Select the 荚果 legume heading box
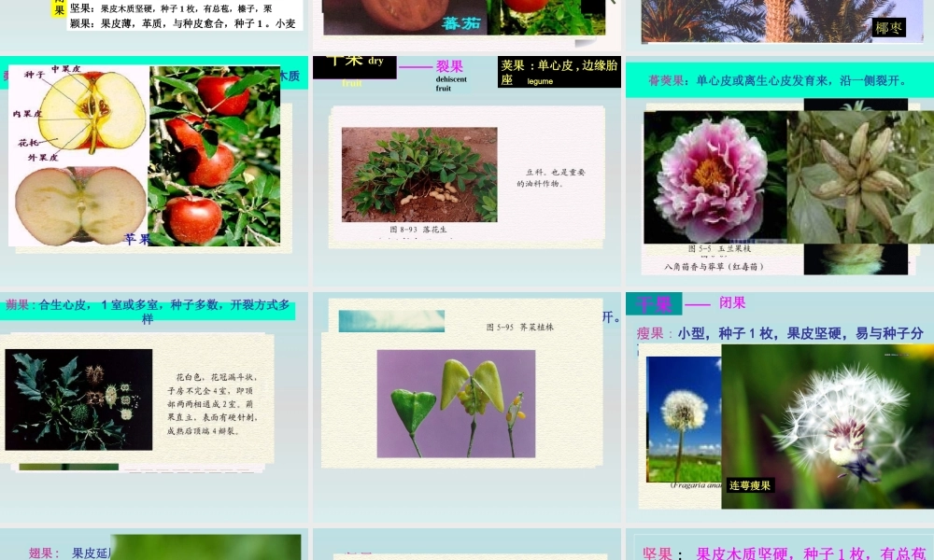 pyautogui.click(x=557, y=73)
